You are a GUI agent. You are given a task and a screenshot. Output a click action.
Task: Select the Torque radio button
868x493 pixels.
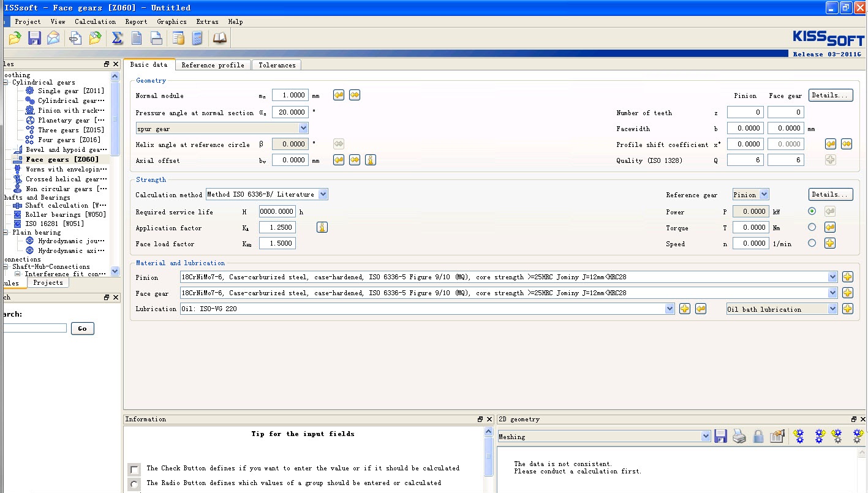[812, 227]
